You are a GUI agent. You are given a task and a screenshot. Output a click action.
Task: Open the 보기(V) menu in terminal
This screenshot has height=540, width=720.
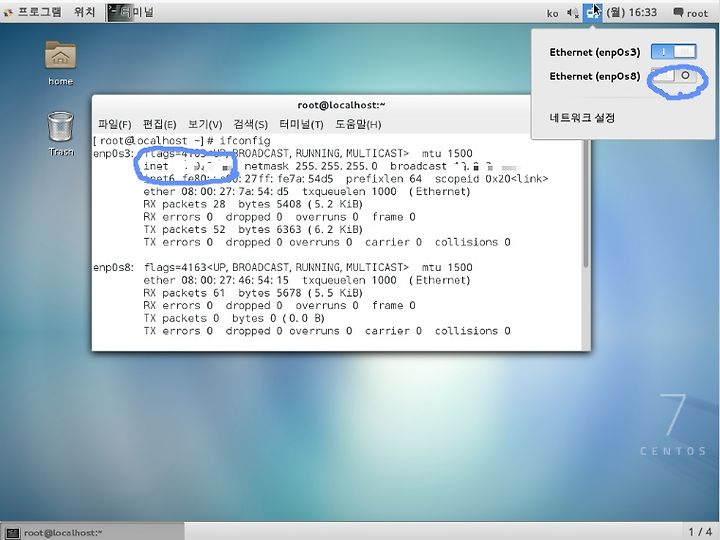coord(205,124)
